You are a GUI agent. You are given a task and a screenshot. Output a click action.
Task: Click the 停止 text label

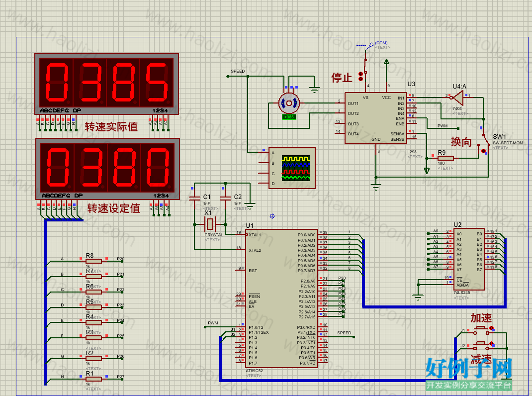[342, 78]
